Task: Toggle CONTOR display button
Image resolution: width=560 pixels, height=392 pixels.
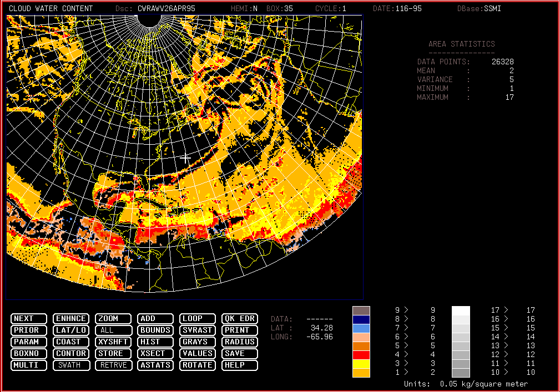Action: (x=71, y=354)
